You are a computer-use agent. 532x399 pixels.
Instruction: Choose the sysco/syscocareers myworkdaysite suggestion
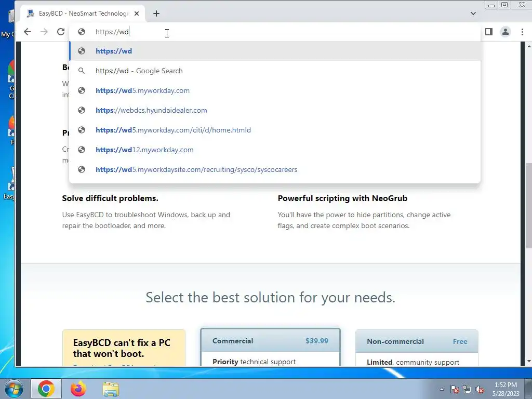[275, 170]
